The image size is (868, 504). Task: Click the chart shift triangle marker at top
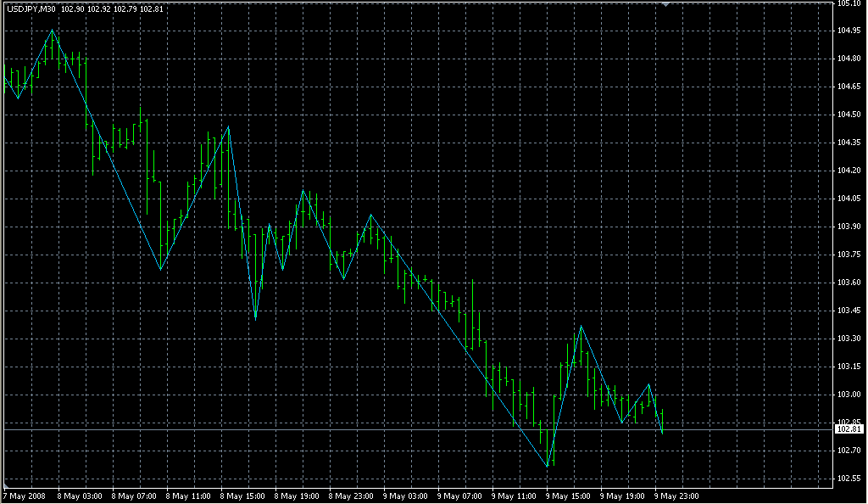(666, 4)
